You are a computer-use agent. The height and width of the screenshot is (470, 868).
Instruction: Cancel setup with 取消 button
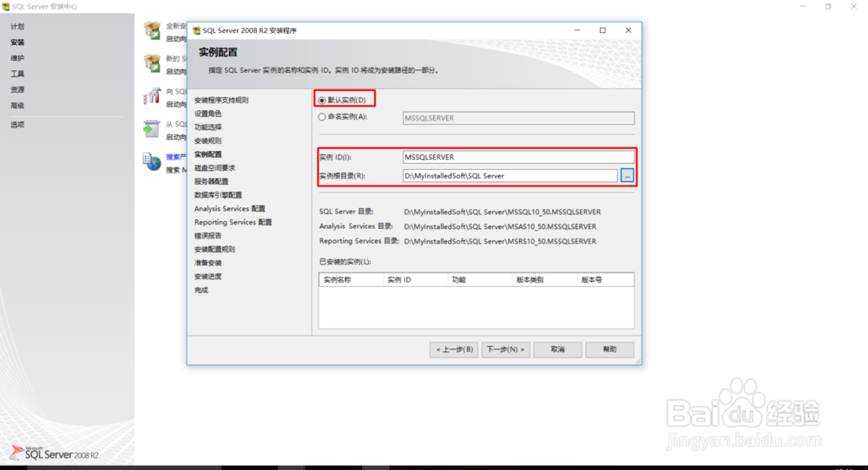point(557,349)
